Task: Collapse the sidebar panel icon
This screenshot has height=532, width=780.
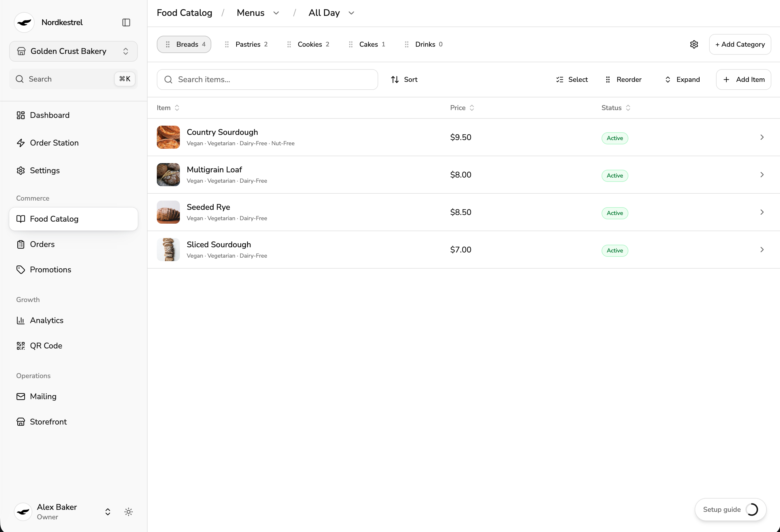Action: [126, 22]
